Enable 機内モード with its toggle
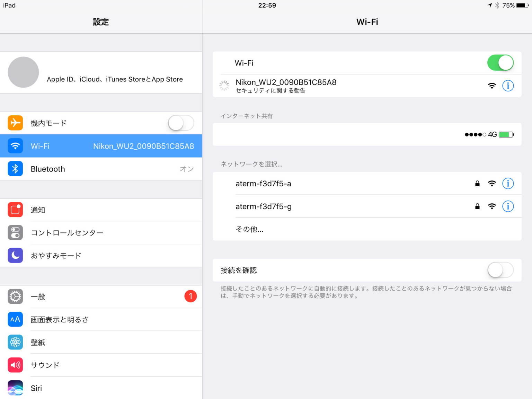 tap(180, 123)
